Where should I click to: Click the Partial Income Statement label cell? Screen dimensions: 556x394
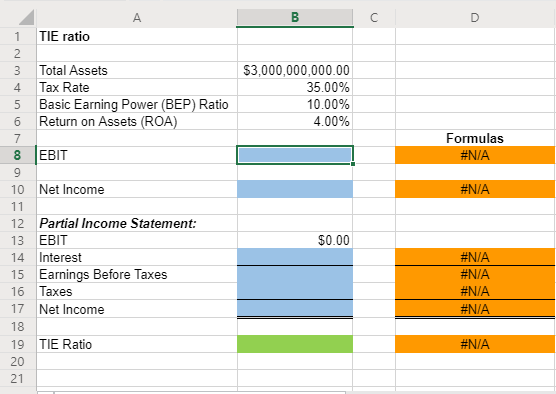(137, 223)
